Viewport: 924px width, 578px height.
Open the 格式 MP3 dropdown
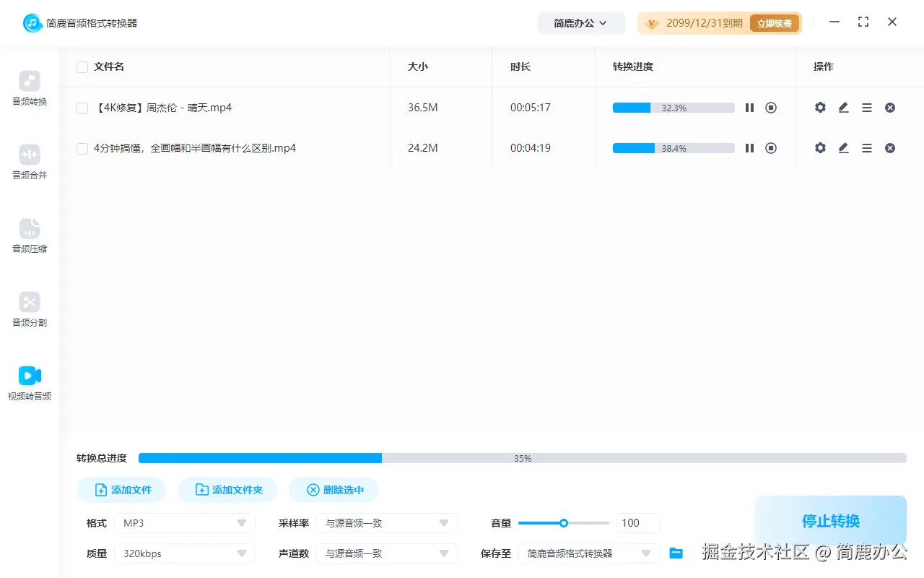point(185,523)
